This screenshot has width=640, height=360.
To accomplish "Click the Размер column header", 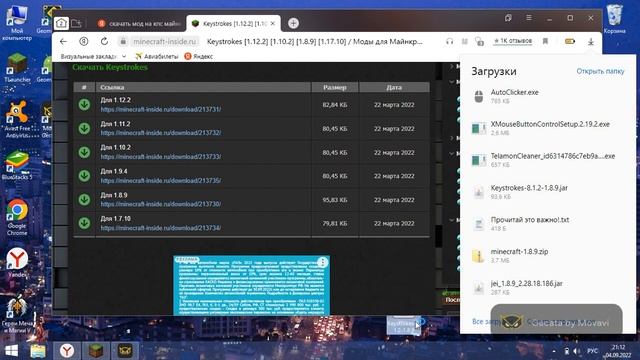I will pos(335,87).
